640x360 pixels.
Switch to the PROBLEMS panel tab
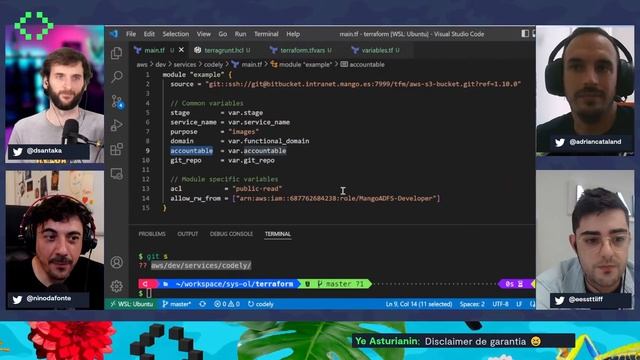[x=152, y=234]
